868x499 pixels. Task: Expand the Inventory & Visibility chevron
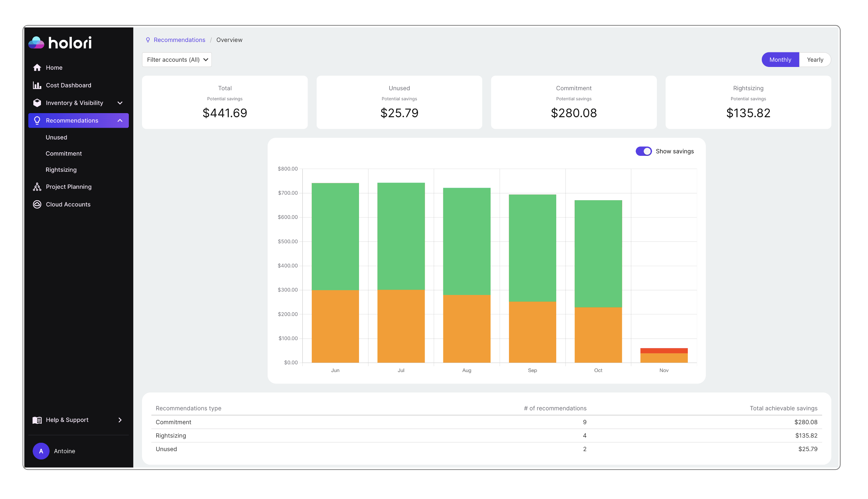(x=120, y=103)
